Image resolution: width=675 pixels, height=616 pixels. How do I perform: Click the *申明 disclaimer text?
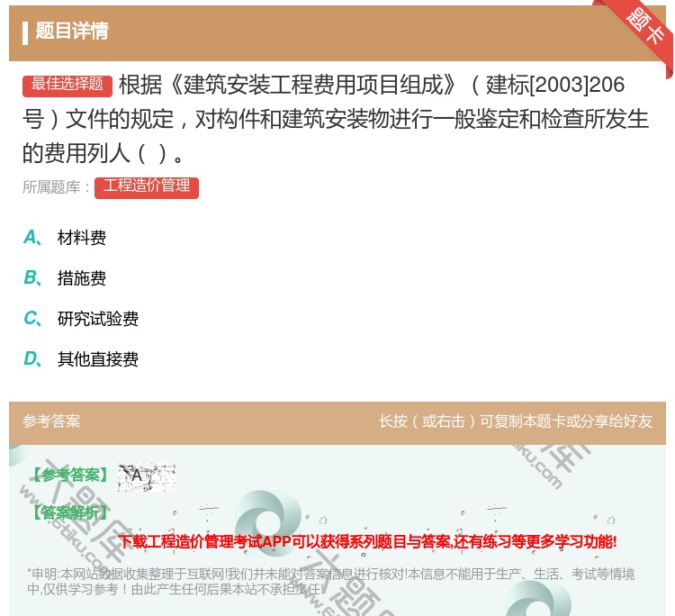pyautogui.click(x=330, y=582)
